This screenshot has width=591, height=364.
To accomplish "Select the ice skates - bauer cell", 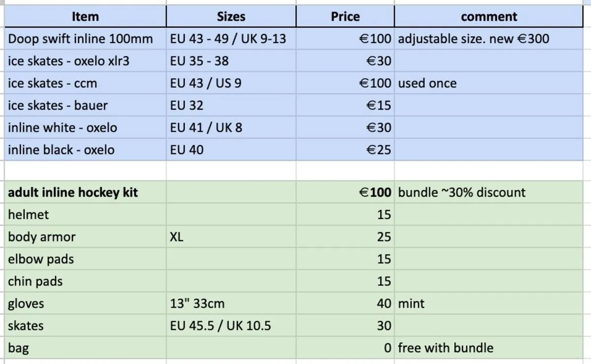I will [x=85, y=105].
